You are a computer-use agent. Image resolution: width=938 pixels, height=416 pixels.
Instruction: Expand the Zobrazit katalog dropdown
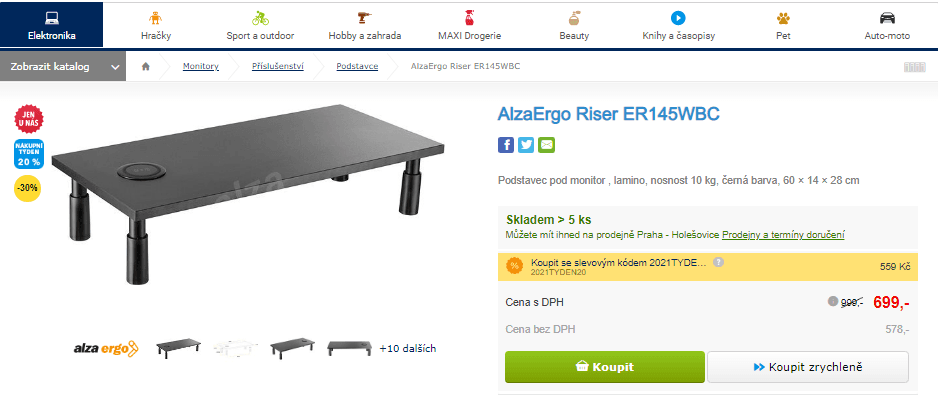click(x=63, y=66)
